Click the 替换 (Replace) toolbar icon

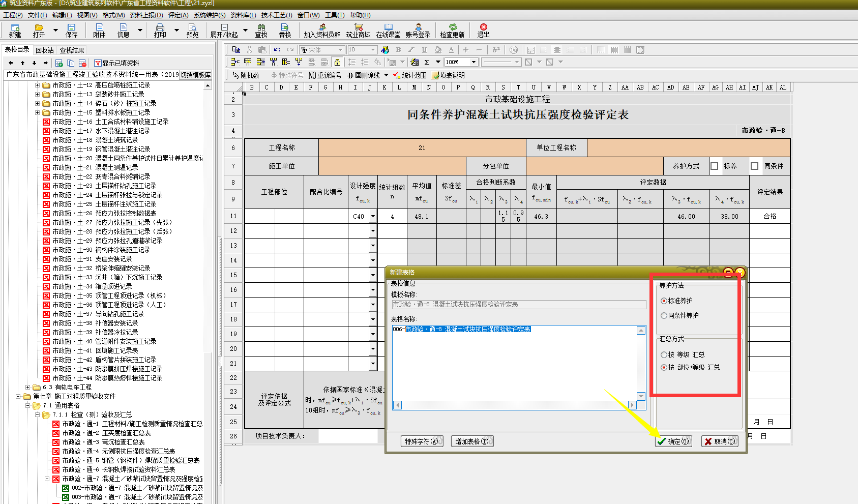285,30
